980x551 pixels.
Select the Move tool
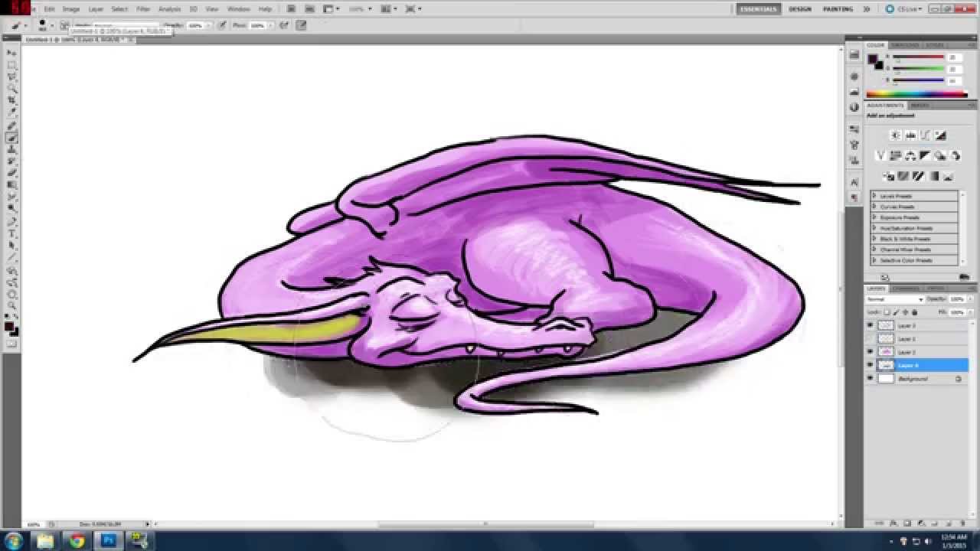pos(11,54)
